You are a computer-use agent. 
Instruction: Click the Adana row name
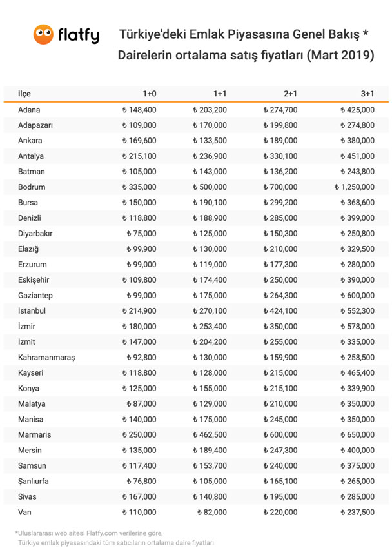pos(29,110)
